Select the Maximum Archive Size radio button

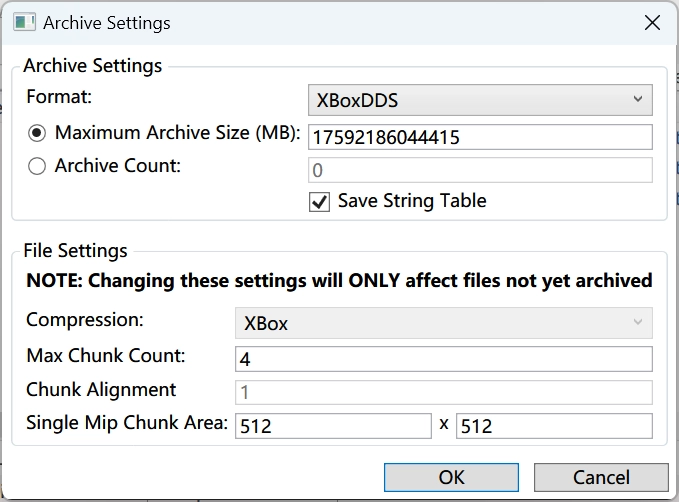37,133
